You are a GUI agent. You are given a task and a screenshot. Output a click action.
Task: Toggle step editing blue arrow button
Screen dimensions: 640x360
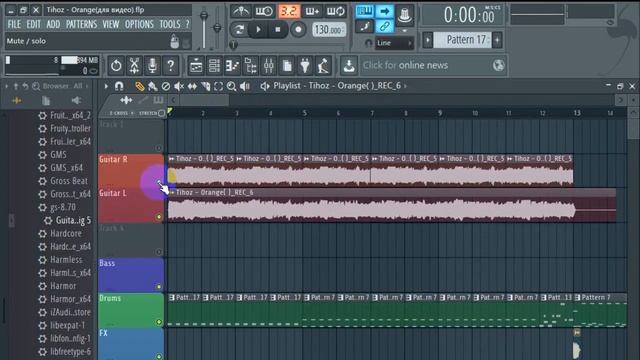pyautogui.click(x=384, y=11)
